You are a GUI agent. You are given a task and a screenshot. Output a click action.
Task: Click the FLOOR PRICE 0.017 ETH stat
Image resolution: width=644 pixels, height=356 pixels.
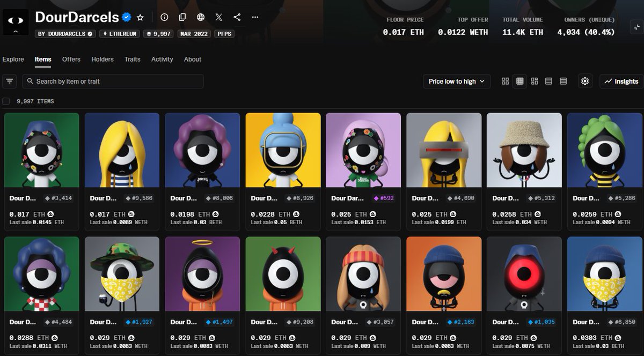point(405,26)
